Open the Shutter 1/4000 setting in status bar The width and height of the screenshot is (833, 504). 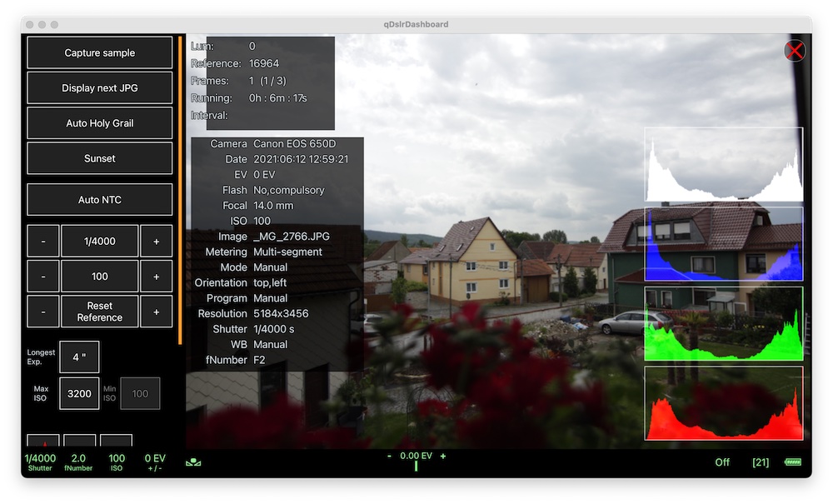click(40, 462)
